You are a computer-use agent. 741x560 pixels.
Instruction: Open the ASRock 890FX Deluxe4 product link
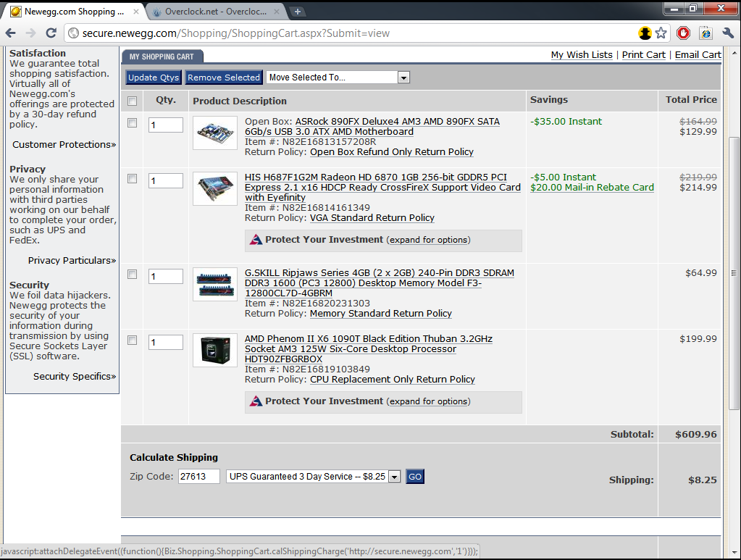(x=372, y=127)
